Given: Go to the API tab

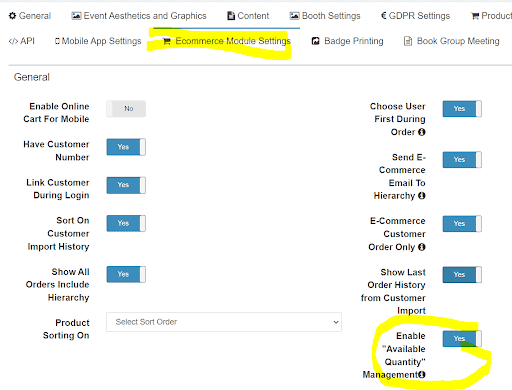Looking at the screenshot, I should tap(22, 41).
